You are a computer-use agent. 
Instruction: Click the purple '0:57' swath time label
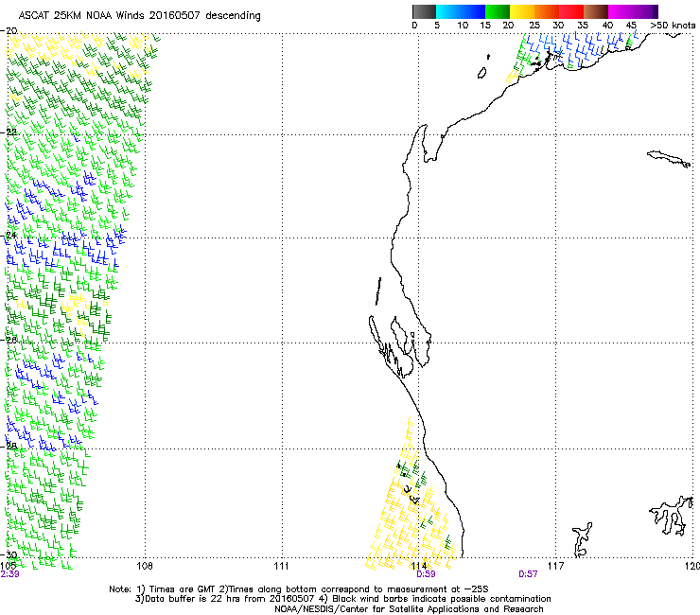[x=528, y=574]
